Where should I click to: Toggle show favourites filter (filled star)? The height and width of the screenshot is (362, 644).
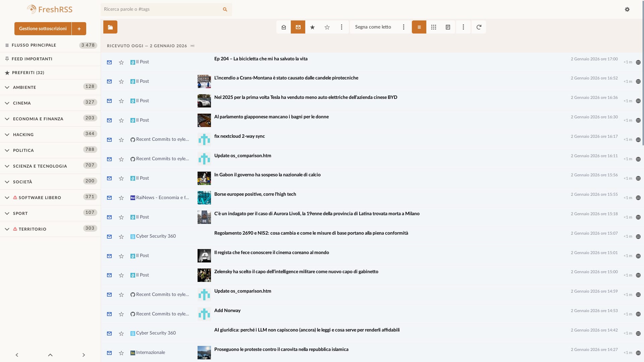pyautogui.click(x=312, y=27)
